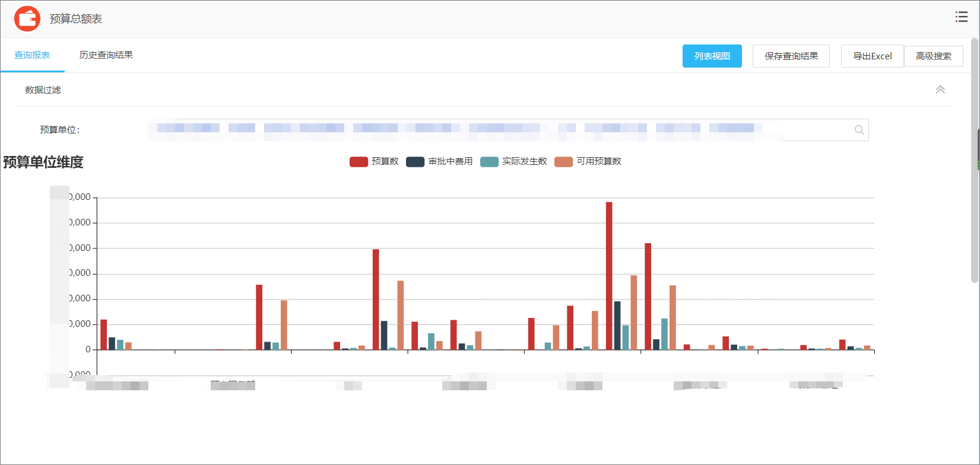Switch to the 查询报表 tab
This screenshot has width=980, height=465.
click(x=32, y=55)
